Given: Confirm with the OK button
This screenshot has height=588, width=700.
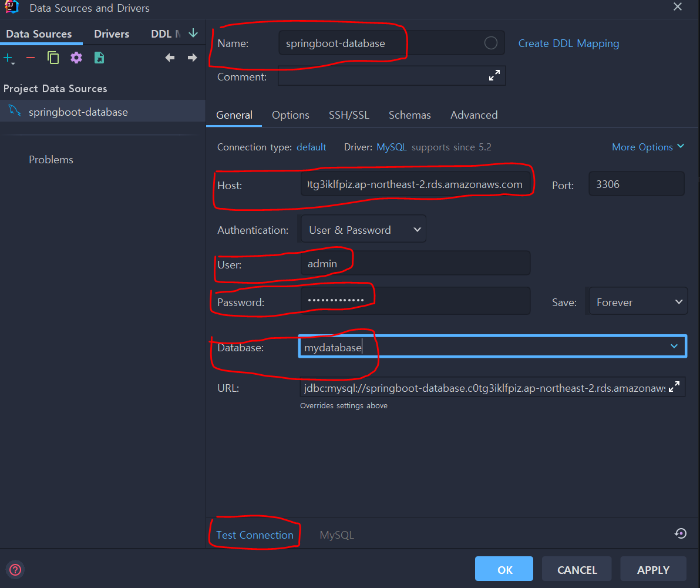Looking at the screenshot, I should [504, 569].
